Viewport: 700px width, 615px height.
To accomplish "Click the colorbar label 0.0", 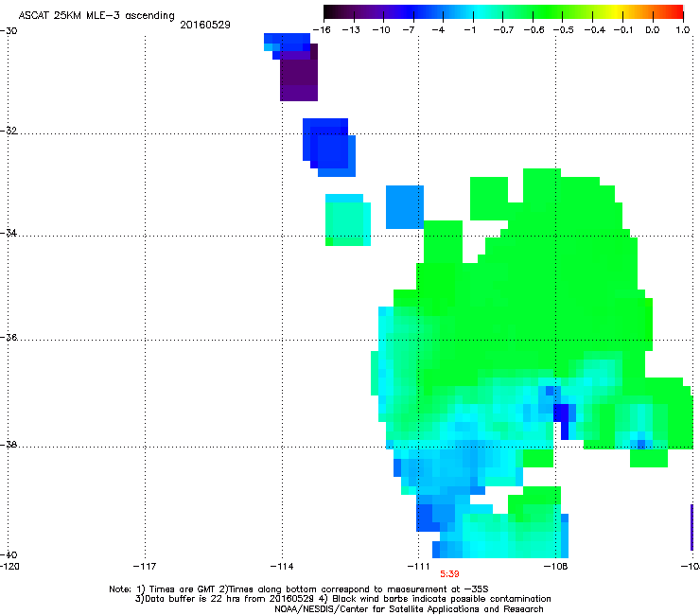I will click(653, 30).
